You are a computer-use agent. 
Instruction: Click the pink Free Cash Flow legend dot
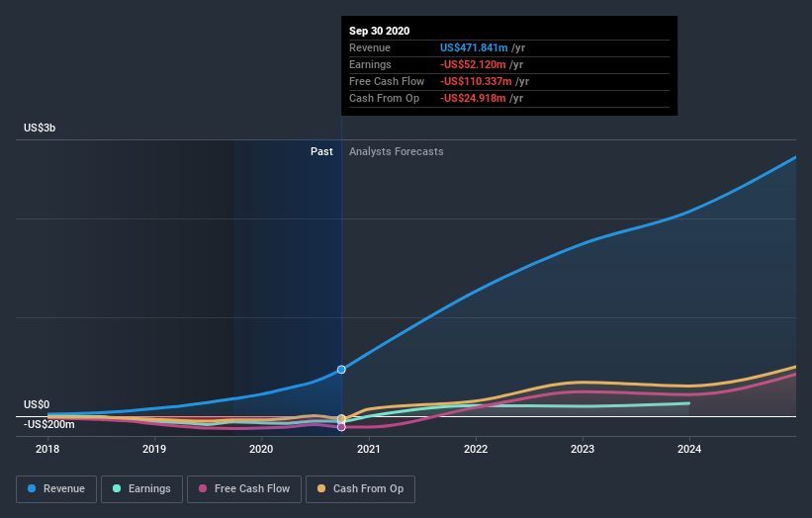[203, 488]
